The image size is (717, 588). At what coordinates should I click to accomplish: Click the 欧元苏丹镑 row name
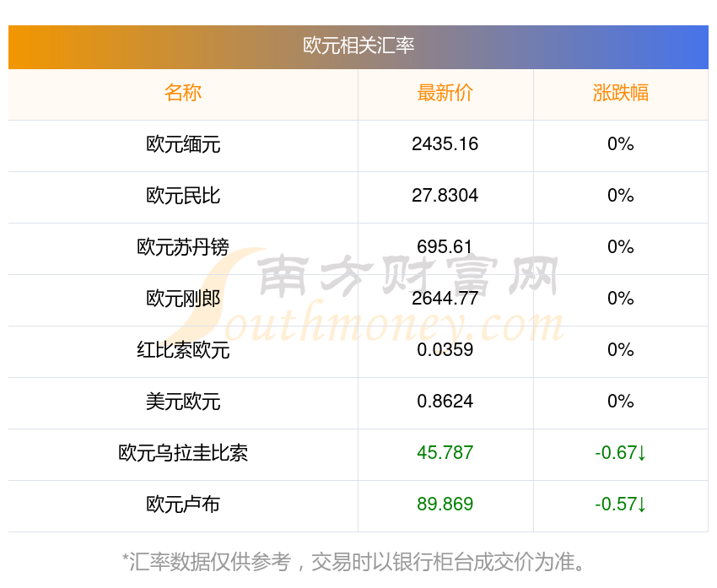point(183,247)
